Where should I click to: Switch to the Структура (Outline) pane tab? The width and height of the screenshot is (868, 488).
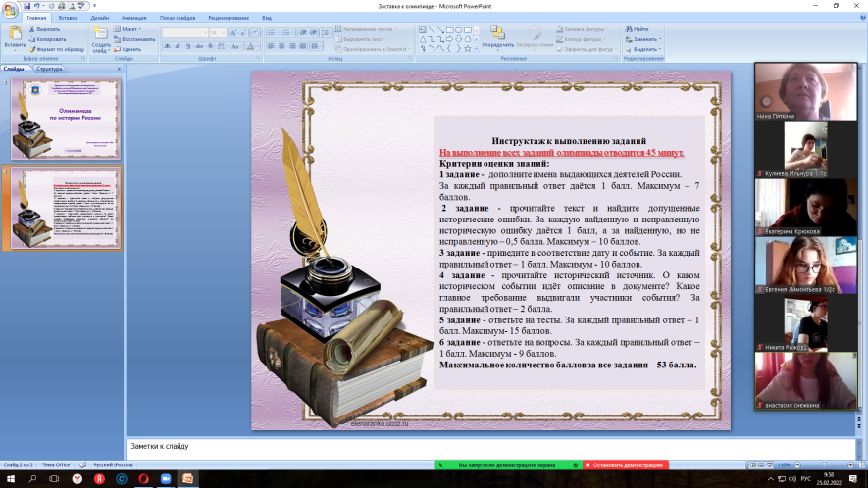49,70
